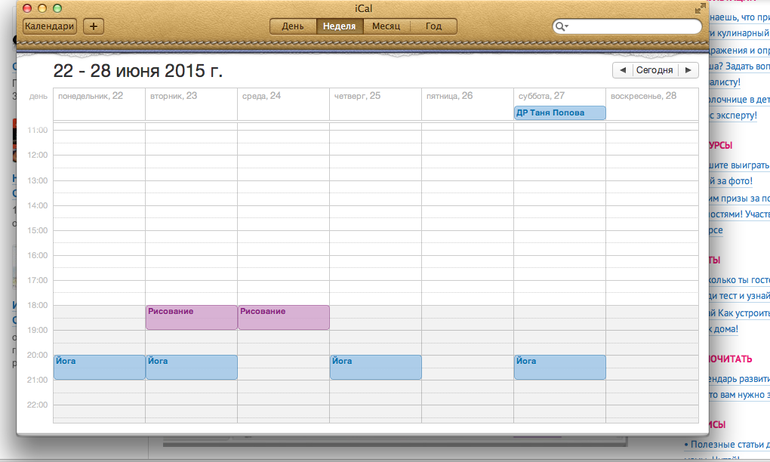Select the ДР Таня Попова all-day event

coord(559,113)
